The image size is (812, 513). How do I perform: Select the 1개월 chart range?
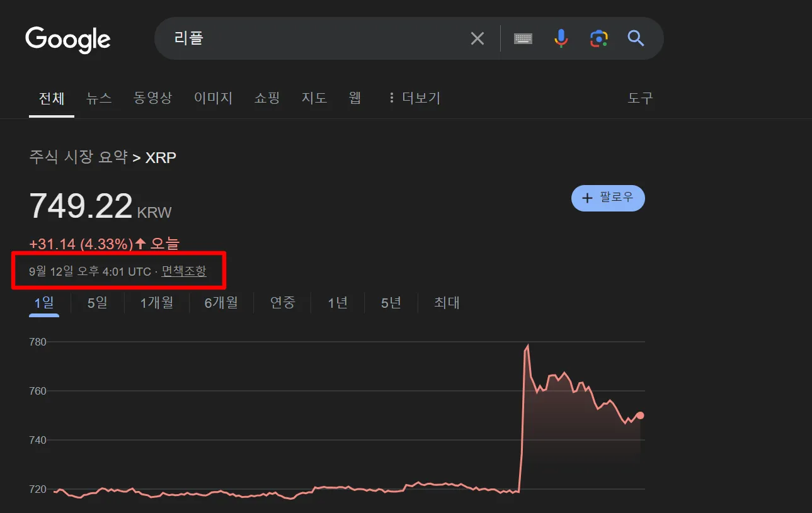point(157,303)
